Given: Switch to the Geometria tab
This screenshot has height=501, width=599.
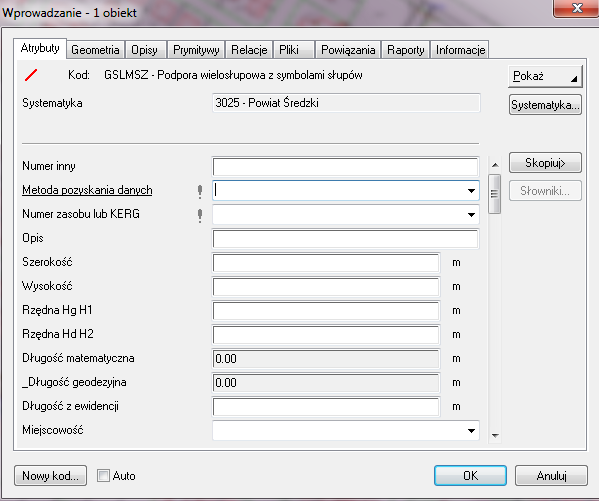Looking at the screenshot, I should [x=95, y=50].
